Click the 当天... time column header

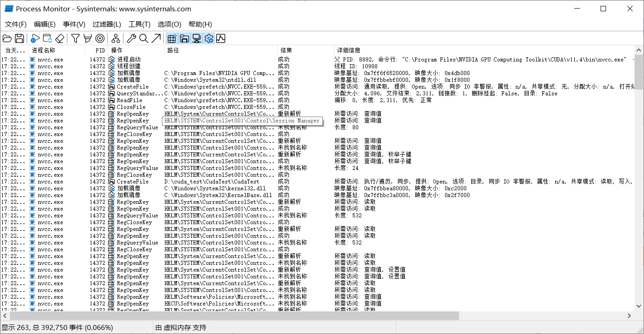[14, 50]
